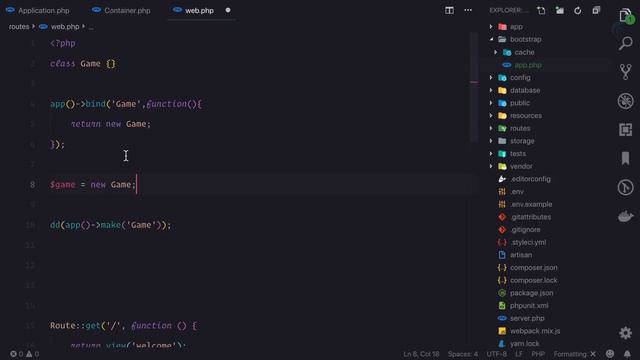
Task: Click routes in the breadcrumb
Action: click(19, 27)
